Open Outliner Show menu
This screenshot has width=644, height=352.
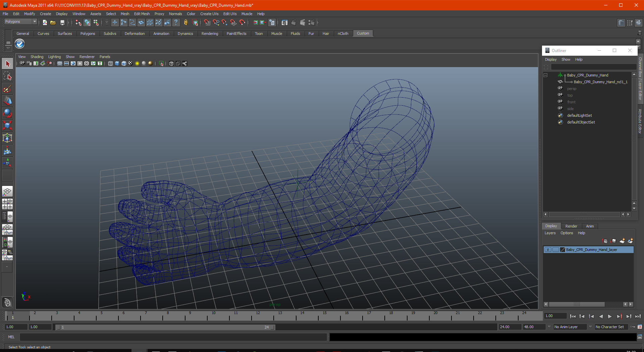(x=566, y=59)
